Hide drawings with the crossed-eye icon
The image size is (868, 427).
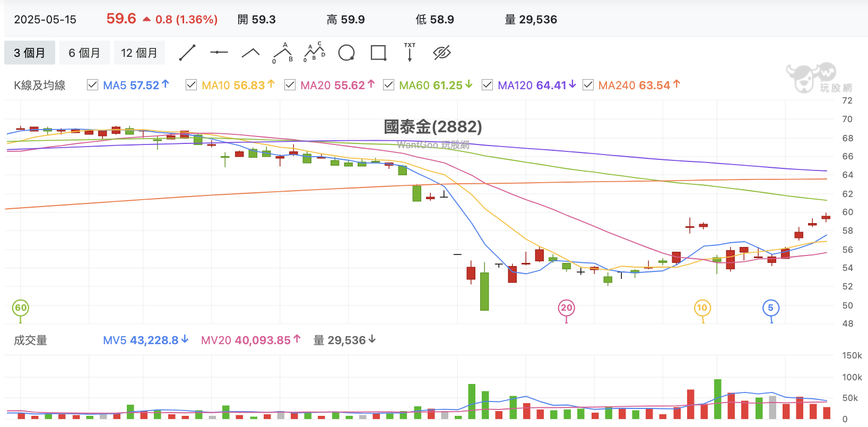441,53
